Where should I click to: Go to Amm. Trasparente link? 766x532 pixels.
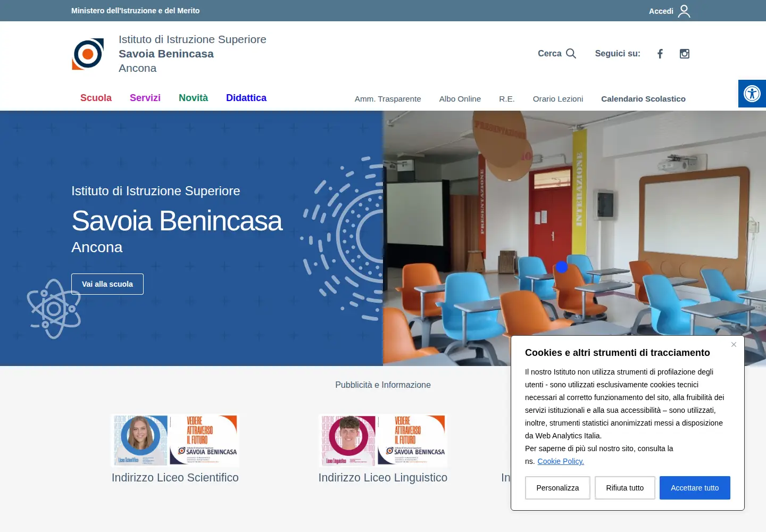click(388, 99)
